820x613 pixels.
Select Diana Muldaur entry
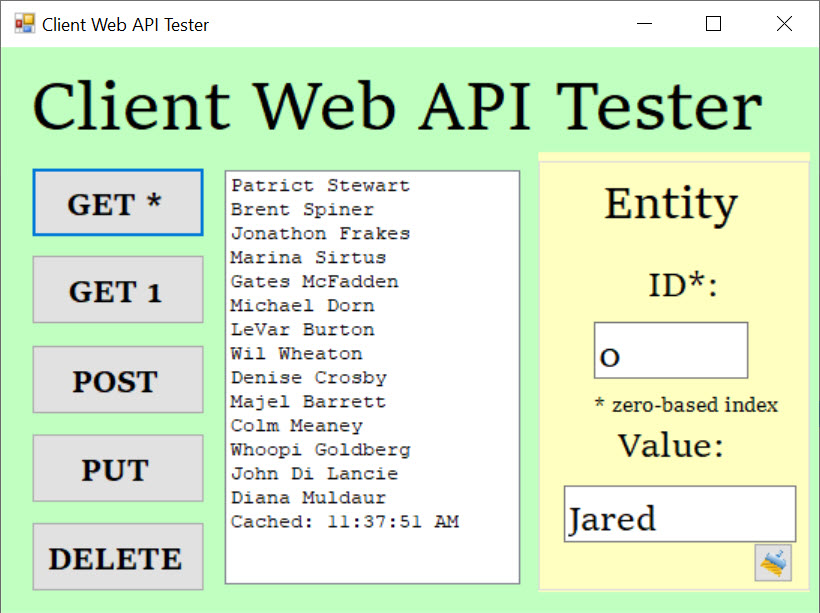point(309,497)
